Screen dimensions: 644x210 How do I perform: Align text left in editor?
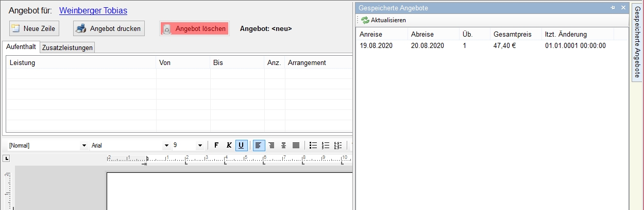[259, 146]
